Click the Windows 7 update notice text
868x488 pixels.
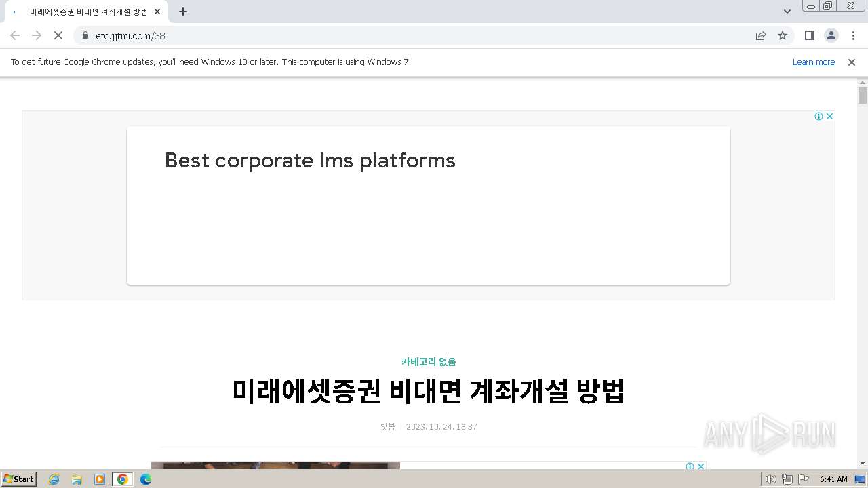(211, 62)
